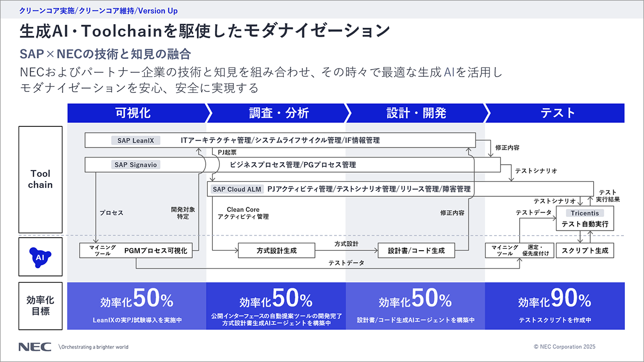Screen dimensions: 644x362
Task: Select the SAP Cloud ALM label
Action: pos(236,189)
